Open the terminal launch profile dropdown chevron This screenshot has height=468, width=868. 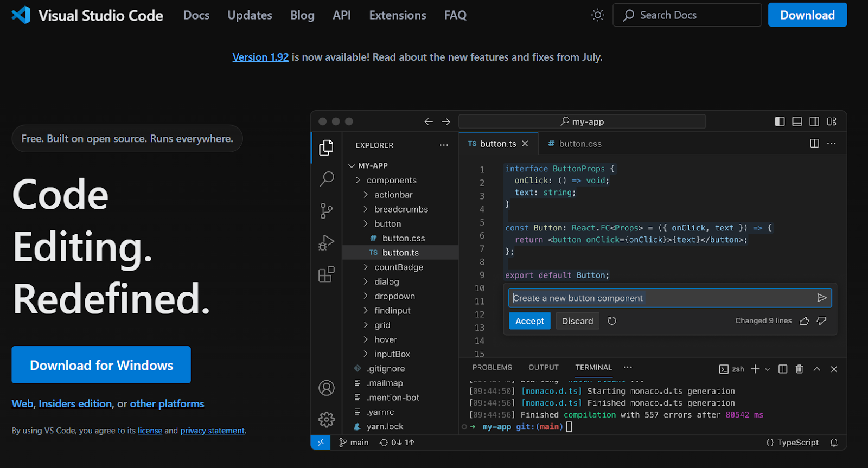coord(768,369)
